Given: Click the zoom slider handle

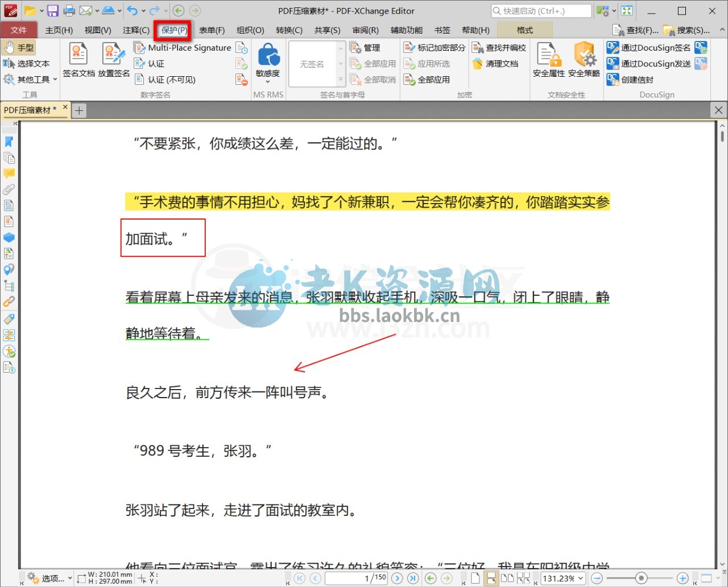Looking at the screenshot, I should [x=641, y=578].
